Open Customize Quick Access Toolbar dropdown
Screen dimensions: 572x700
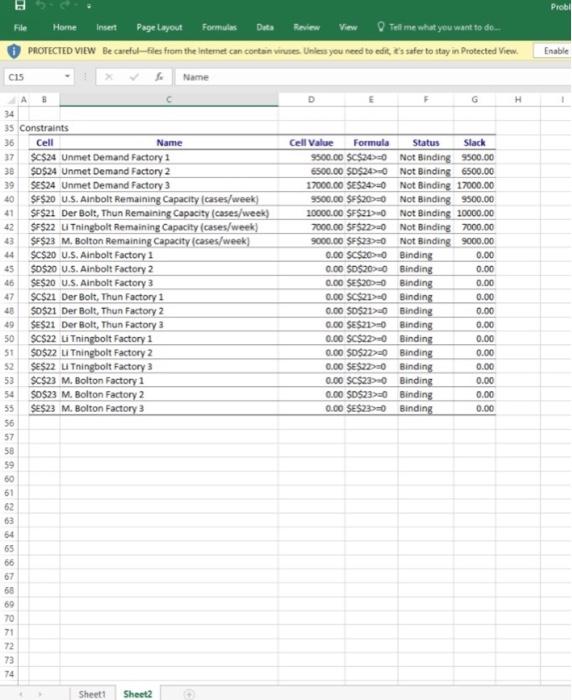coord(89,6)
